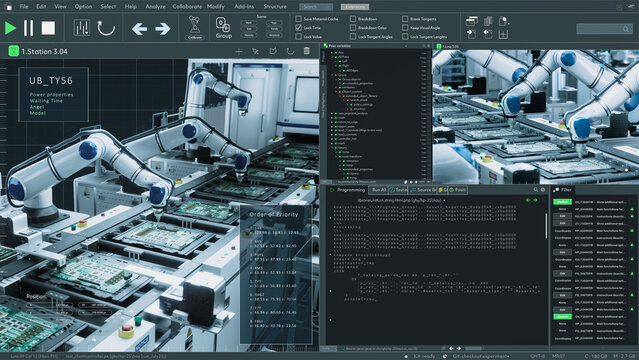Click the UB_TY56 info box in viewport
Image resolution: width=639 pixels, height=360 pixels.
coord(53,95)
